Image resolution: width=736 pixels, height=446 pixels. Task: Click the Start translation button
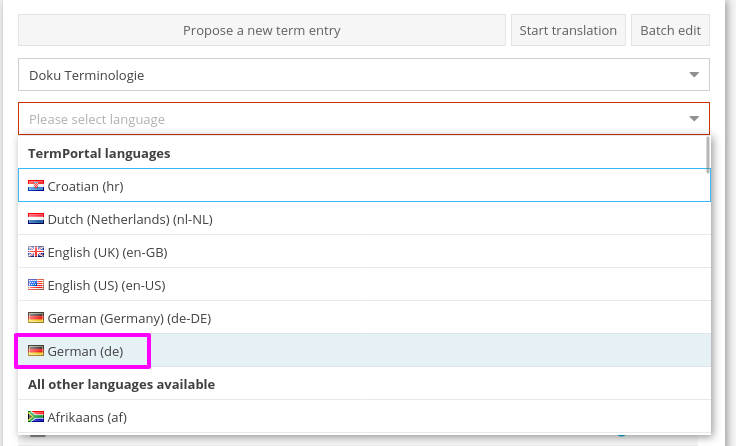tap(568, 30)
